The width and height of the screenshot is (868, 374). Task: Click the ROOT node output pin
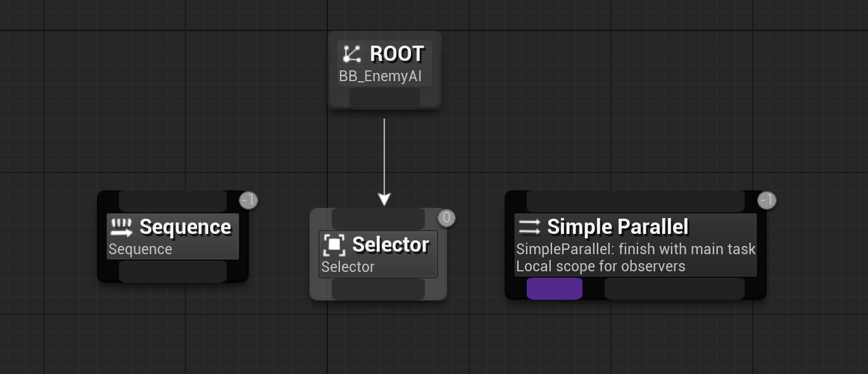[x=384, y=98]
